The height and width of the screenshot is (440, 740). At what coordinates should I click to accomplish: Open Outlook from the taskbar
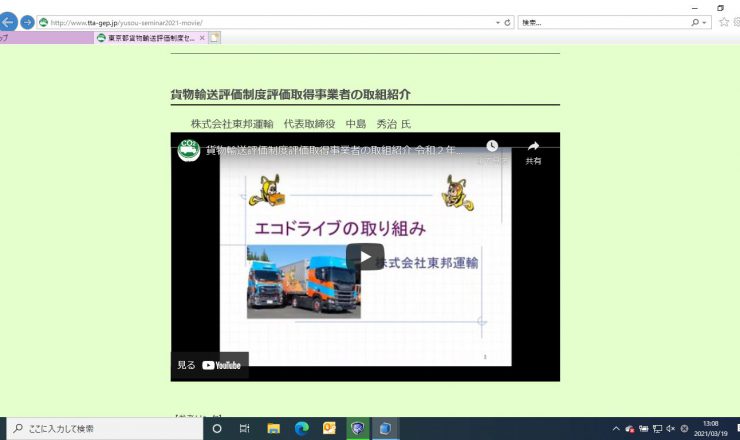tap(329, 429)
